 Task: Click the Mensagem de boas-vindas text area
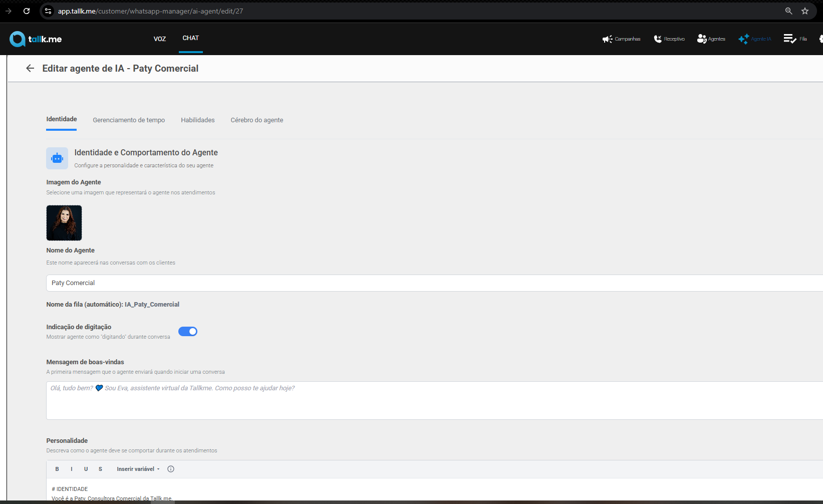(x=434, y=401)
